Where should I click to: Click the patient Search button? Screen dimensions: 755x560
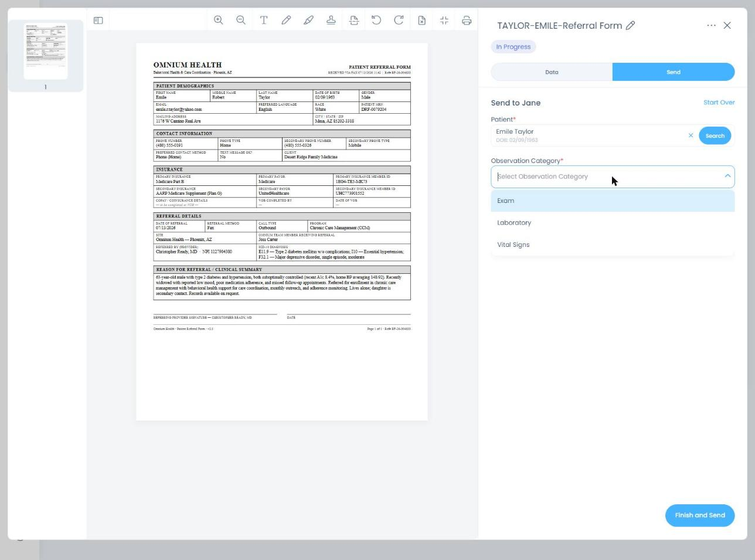[715, 135]
